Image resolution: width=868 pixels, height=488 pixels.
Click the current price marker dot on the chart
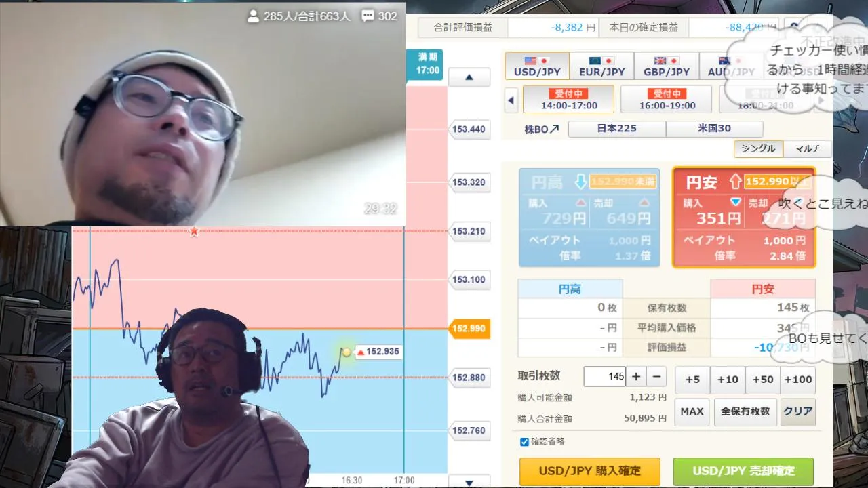click(x=347, y=352)
